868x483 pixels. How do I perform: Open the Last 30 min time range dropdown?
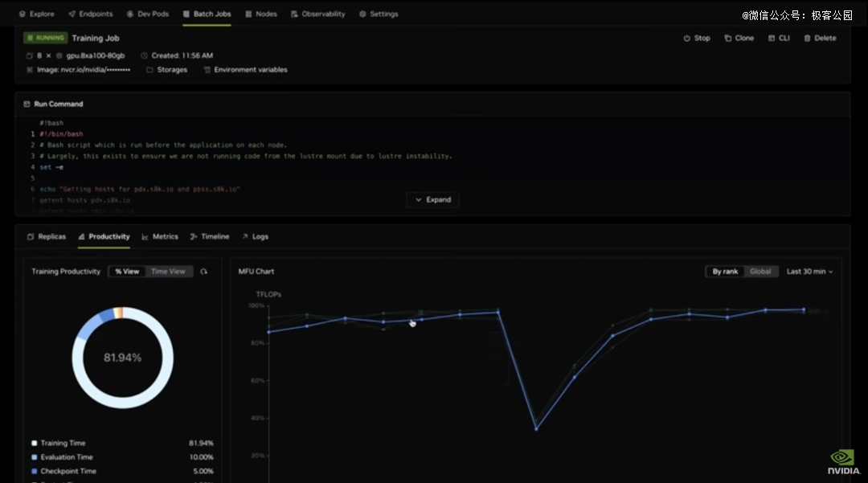pos(809,272)
